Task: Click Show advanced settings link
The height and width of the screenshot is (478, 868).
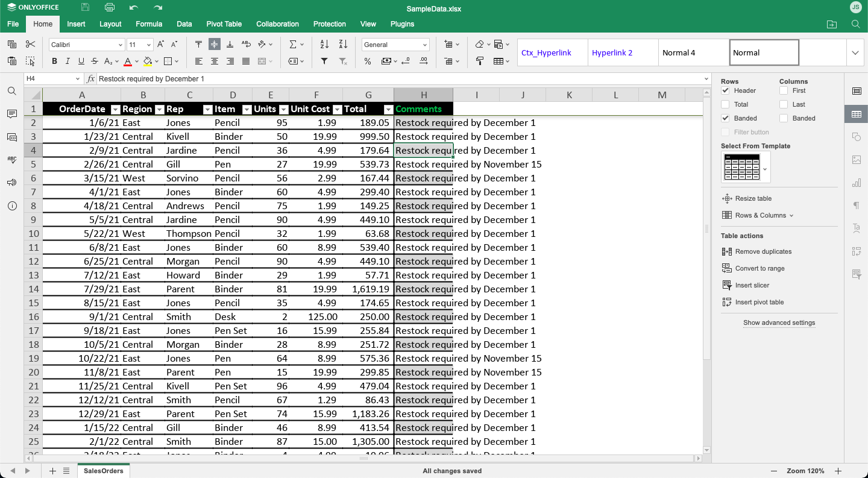Action: [779, 322]
